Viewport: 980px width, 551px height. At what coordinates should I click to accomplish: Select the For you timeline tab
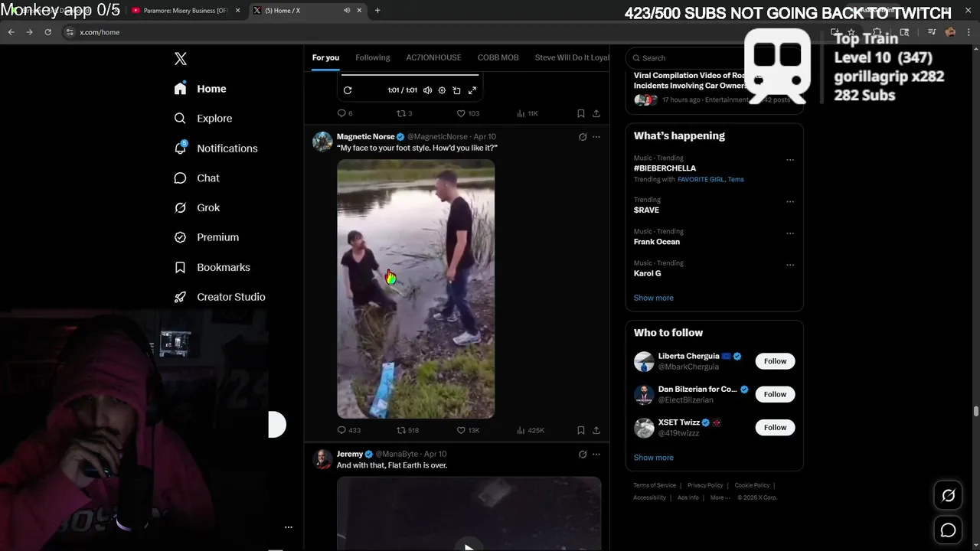[x=325, y=57]
